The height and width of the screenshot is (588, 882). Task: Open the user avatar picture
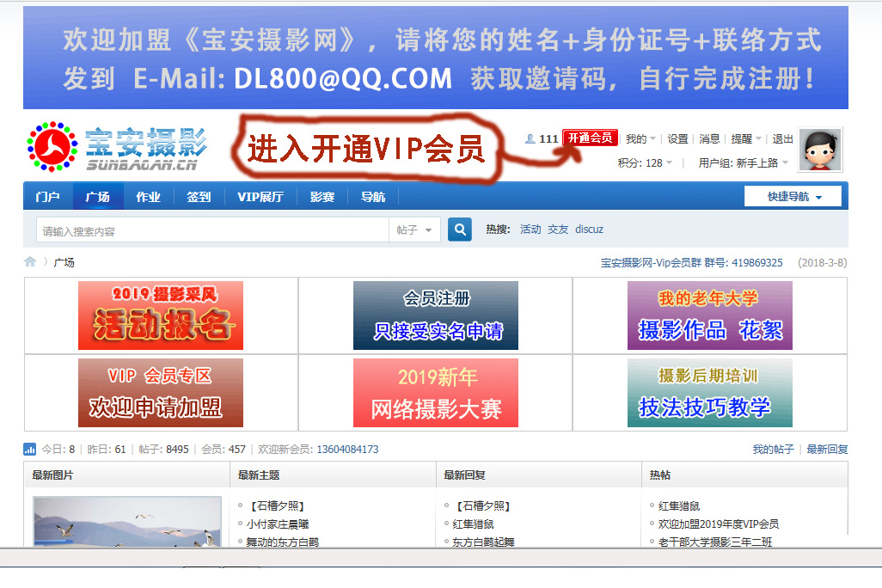(819, 150)
